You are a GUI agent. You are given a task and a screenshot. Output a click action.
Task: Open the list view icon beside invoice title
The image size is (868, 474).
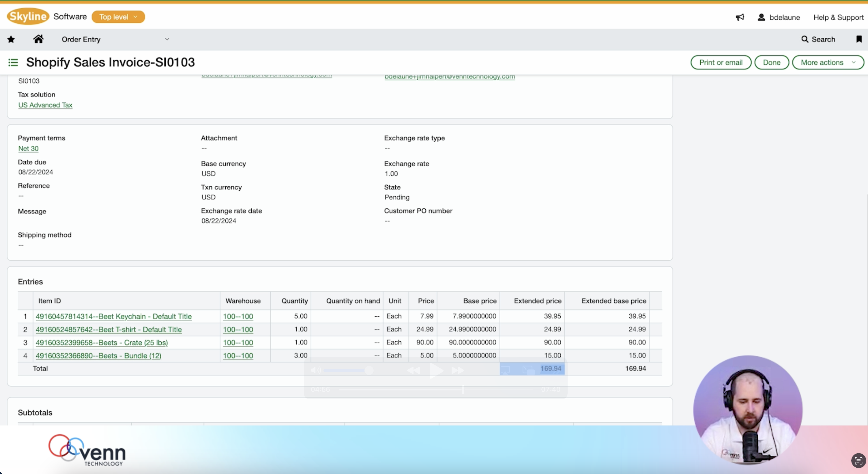pos(13,62)
